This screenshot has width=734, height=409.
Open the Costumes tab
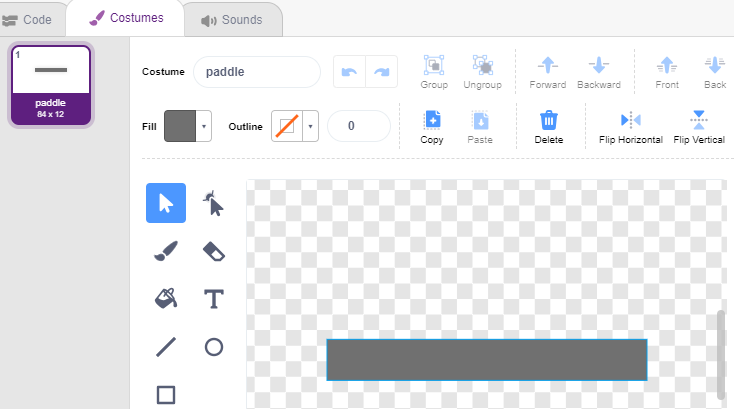click(125, 18)
